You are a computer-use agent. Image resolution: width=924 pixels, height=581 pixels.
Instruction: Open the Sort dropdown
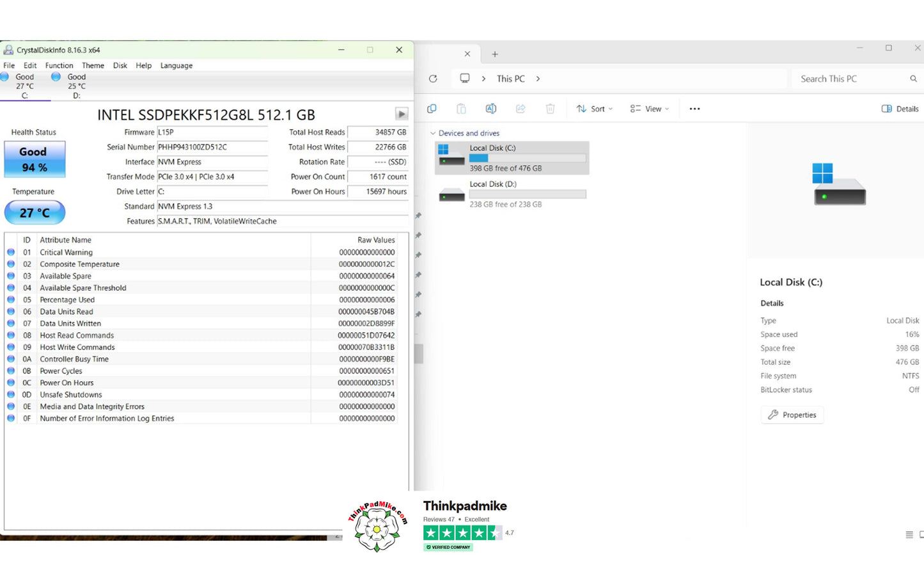(x=595, y=109)
